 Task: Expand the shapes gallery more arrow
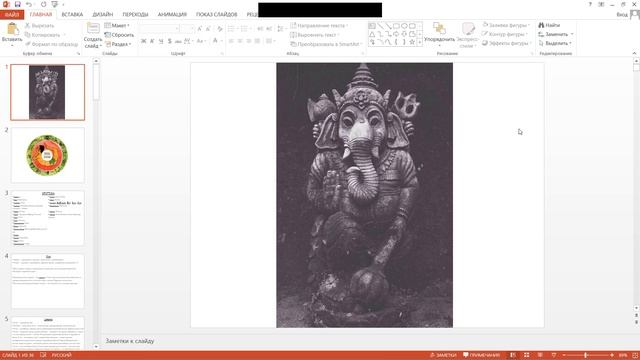pos(420,42)
